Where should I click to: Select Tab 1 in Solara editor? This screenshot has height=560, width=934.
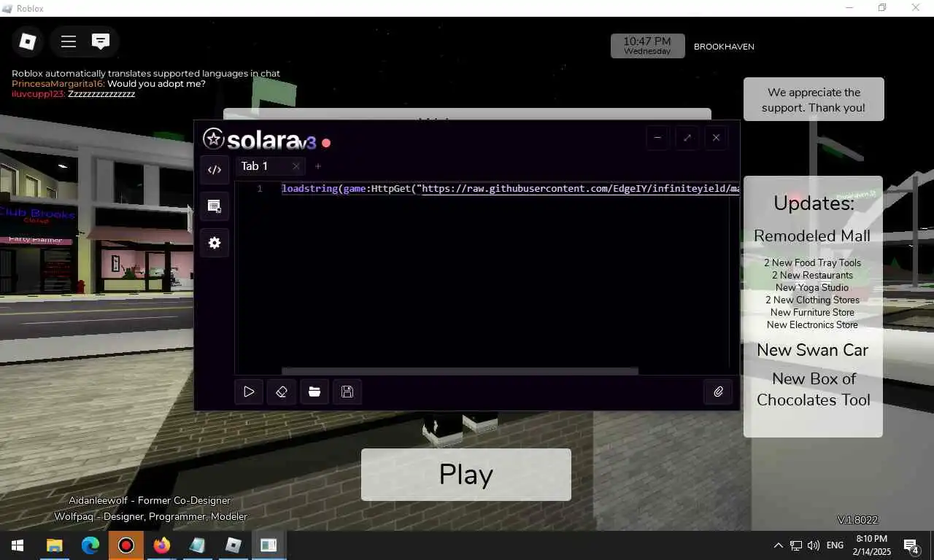tap(255, 166)
